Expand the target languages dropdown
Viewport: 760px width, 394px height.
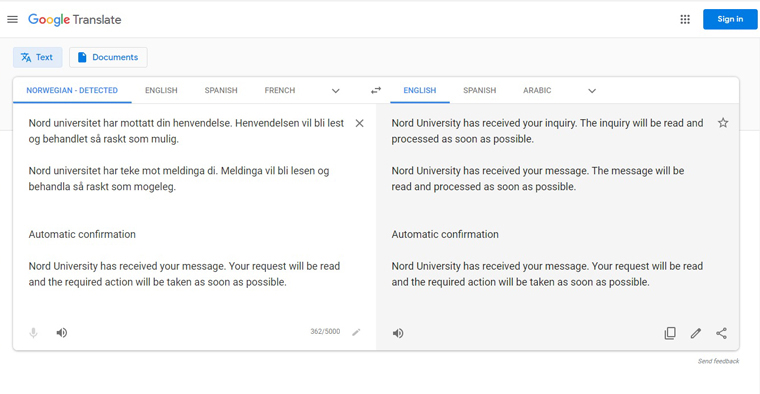592,91
